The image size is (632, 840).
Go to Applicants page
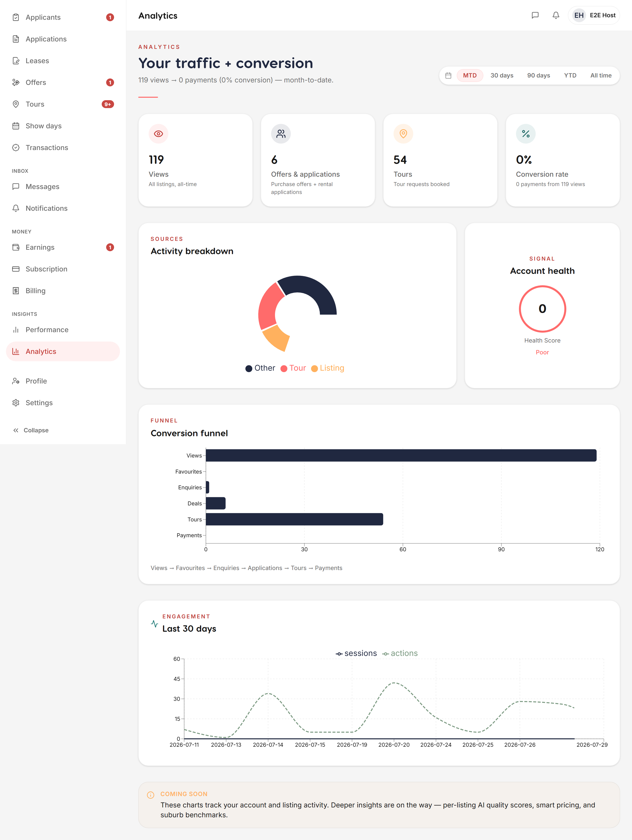pos(63,17)
